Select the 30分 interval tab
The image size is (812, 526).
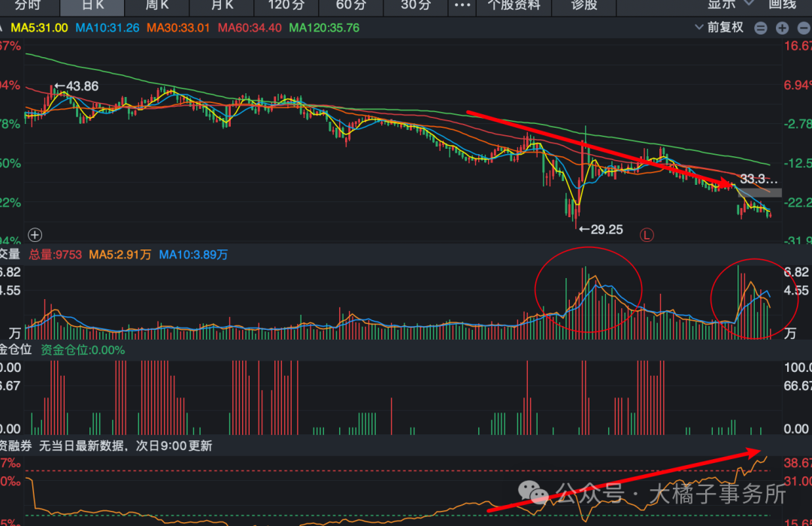tap(415, 6)
